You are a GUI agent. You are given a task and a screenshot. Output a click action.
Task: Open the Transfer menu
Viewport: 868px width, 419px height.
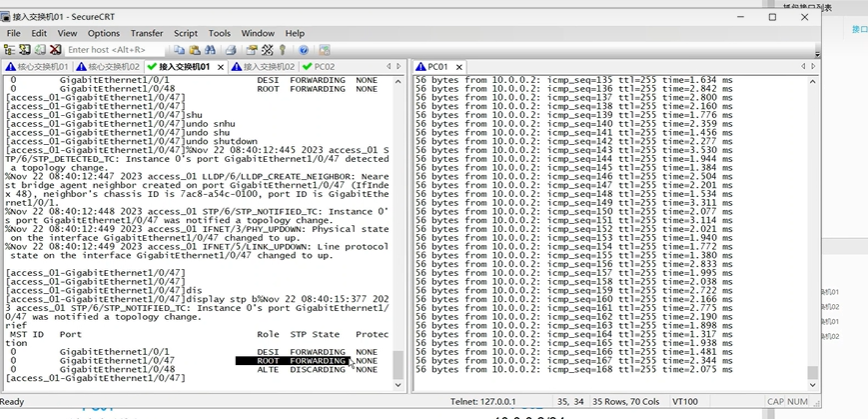(147, 33)
